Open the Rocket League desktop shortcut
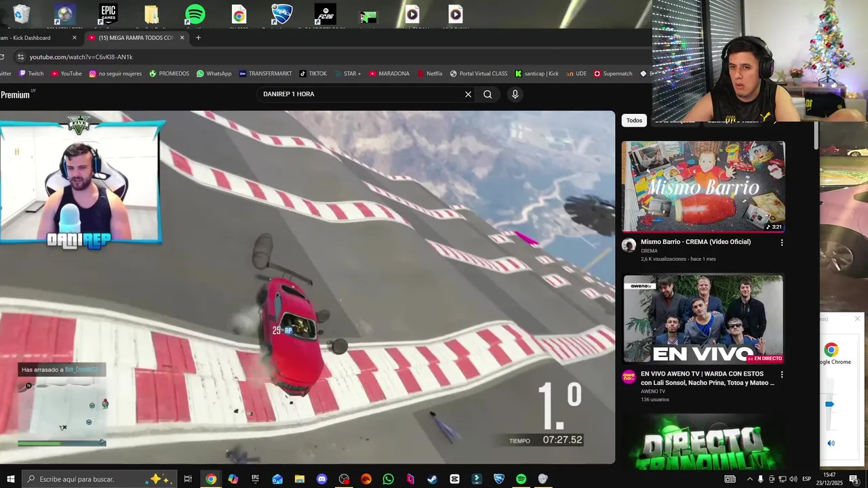 pyautogui.click(x=282, y=14)
